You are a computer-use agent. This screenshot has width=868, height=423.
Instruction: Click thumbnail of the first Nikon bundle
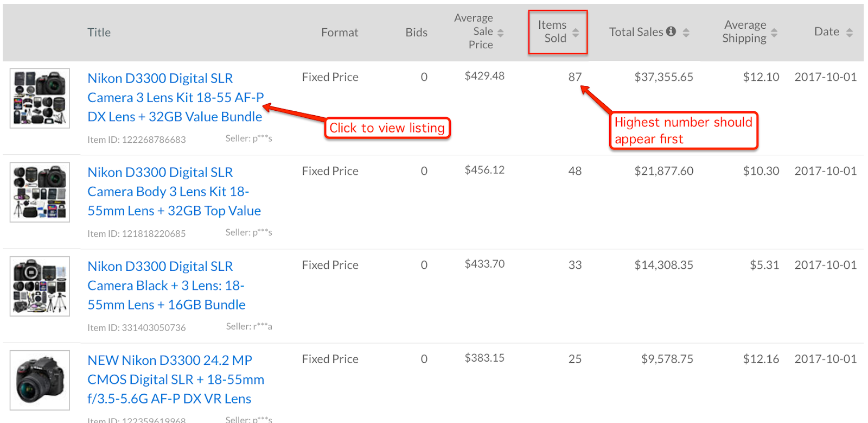point(40,98)
